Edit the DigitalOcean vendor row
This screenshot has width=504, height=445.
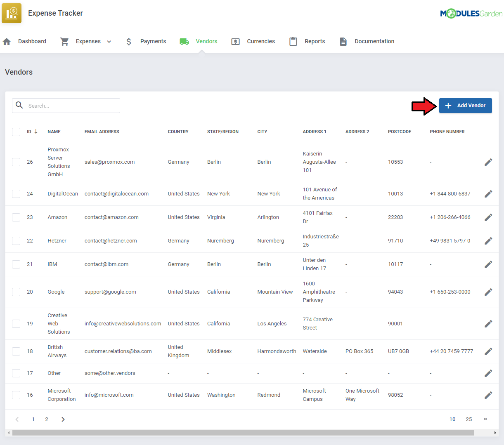(x=488, y=194)
